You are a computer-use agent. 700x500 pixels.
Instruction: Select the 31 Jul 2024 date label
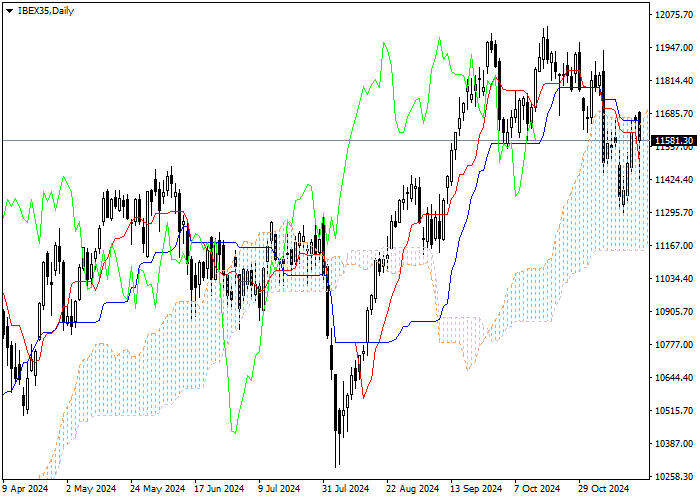(346, 489)
